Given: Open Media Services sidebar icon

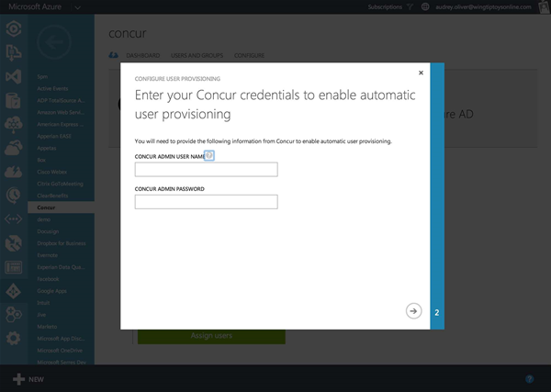Looking at the screenshot, I should [x=14, y=28].
